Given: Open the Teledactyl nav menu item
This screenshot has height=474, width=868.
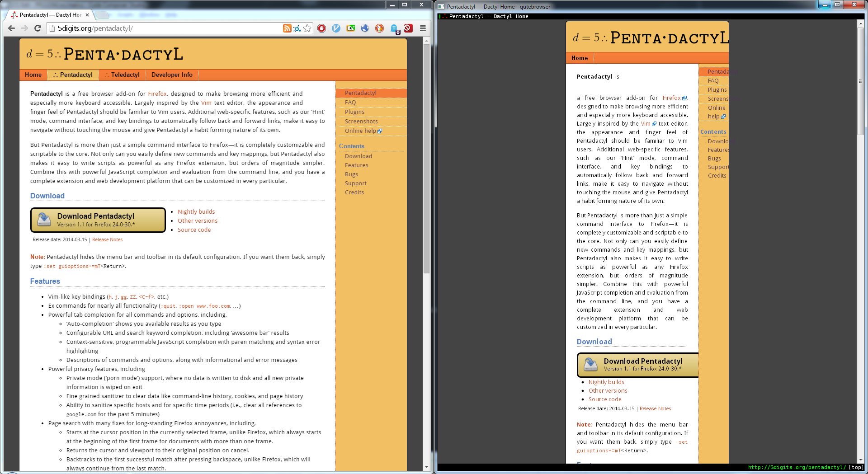Looking at the screenshot, I should coord(122,75).
